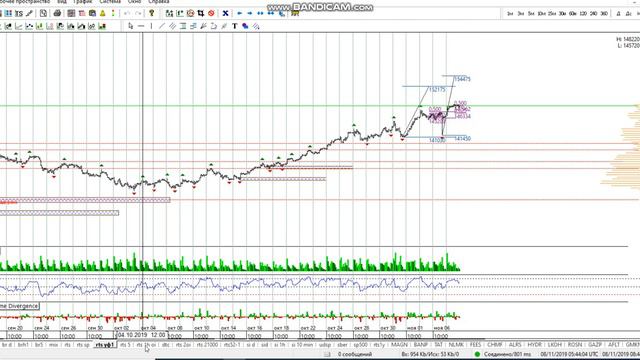
Task: Click the single blue left arrow icon
Action: tap(240, 13)
